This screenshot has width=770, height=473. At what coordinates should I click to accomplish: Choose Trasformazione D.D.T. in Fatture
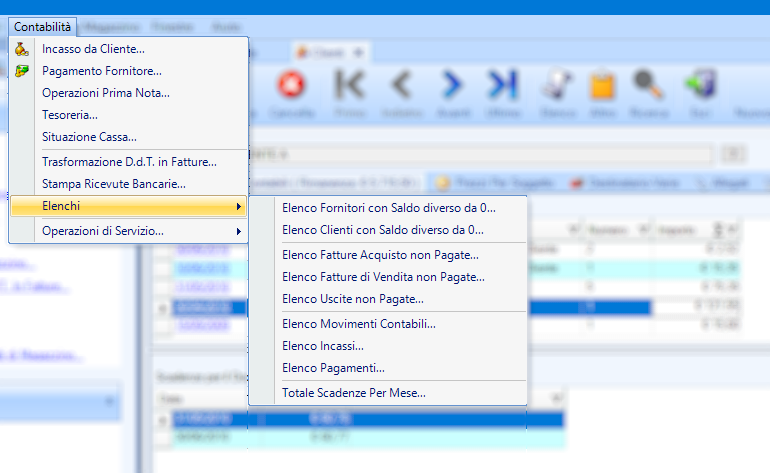click(129, 161)
